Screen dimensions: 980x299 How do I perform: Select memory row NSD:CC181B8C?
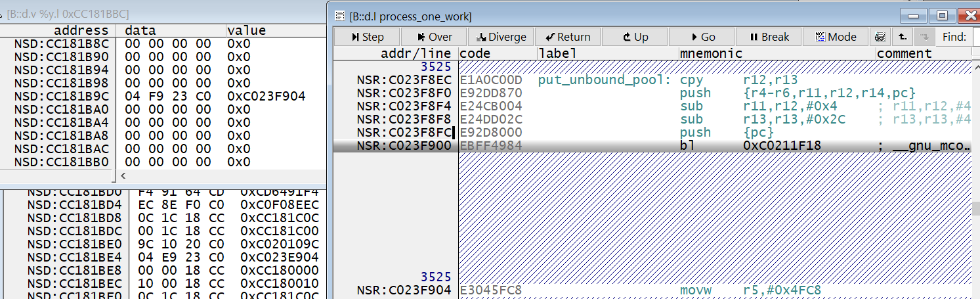click(x=163, y=43)
